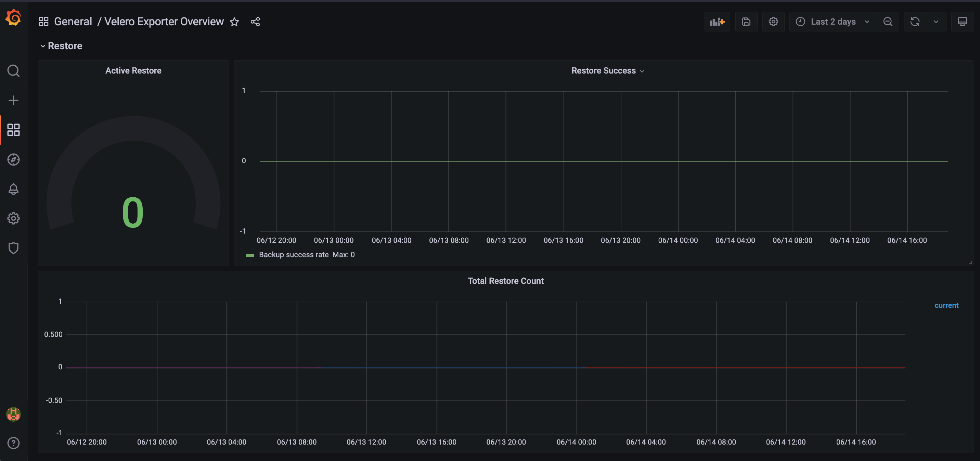Open the Explore compass icon
The image size is (980, 461).
[13, 159]
